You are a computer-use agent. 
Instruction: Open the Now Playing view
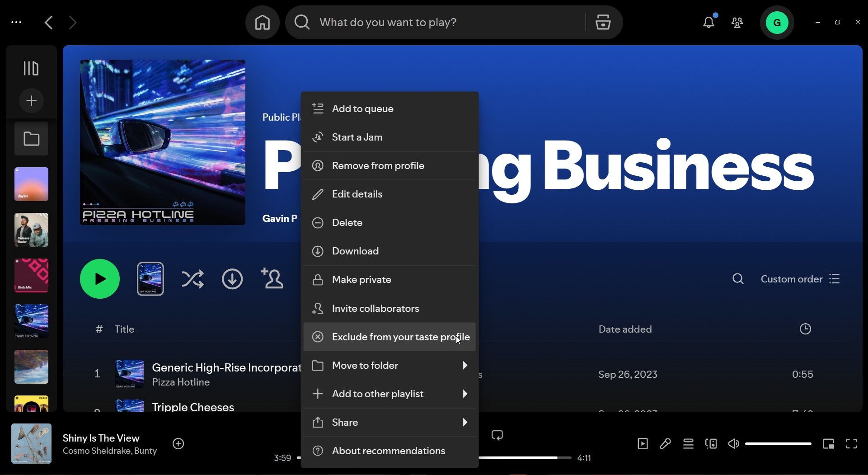[x=643, y=444]
